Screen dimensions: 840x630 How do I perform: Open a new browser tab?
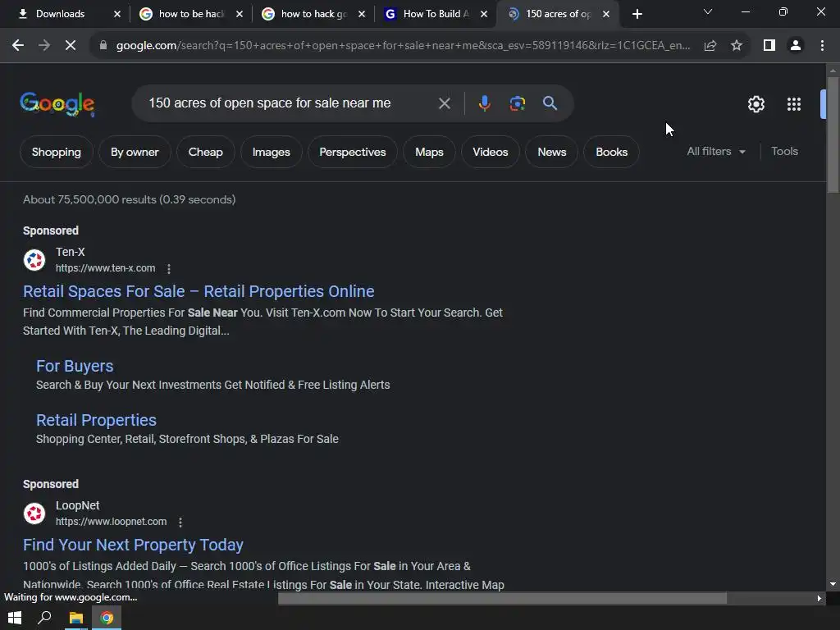click(x=637, y=14)
